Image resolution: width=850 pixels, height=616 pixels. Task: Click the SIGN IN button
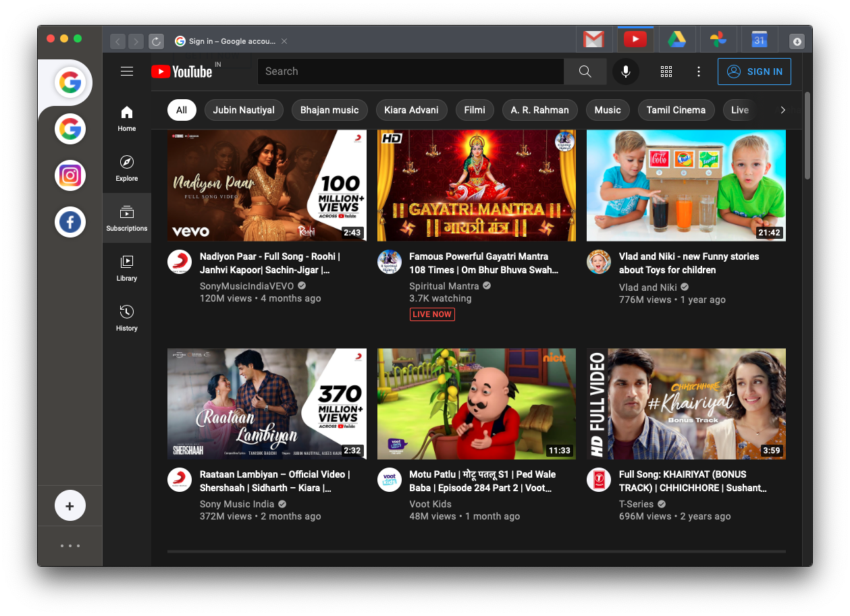tap(755, 72)
